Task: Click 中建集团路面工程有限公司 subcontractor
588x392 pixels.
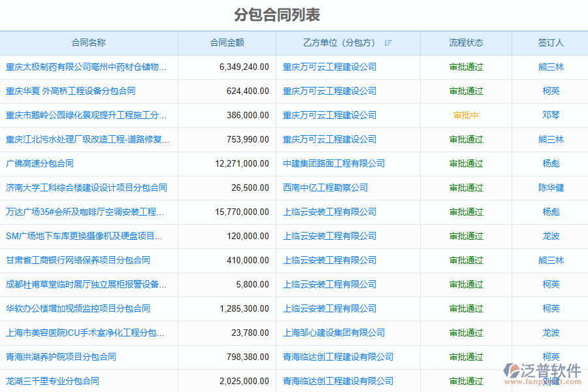Action: (334, 164)
